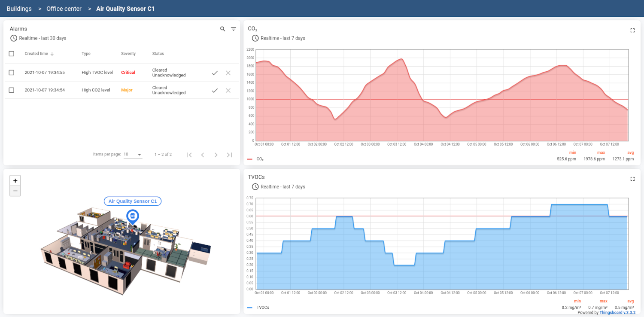Open the Thingsboard v.3.3.2 link

click(x=617, y=313)
